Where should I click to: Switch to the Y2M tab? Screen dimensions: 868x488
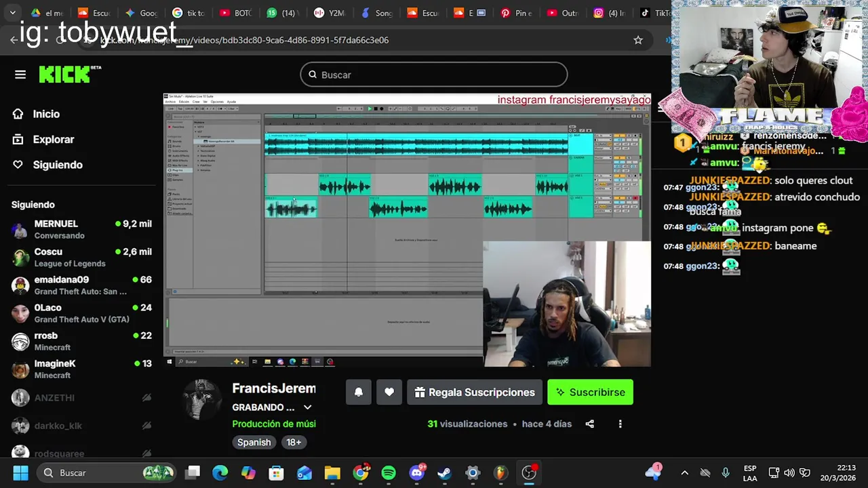pos(330,13)
